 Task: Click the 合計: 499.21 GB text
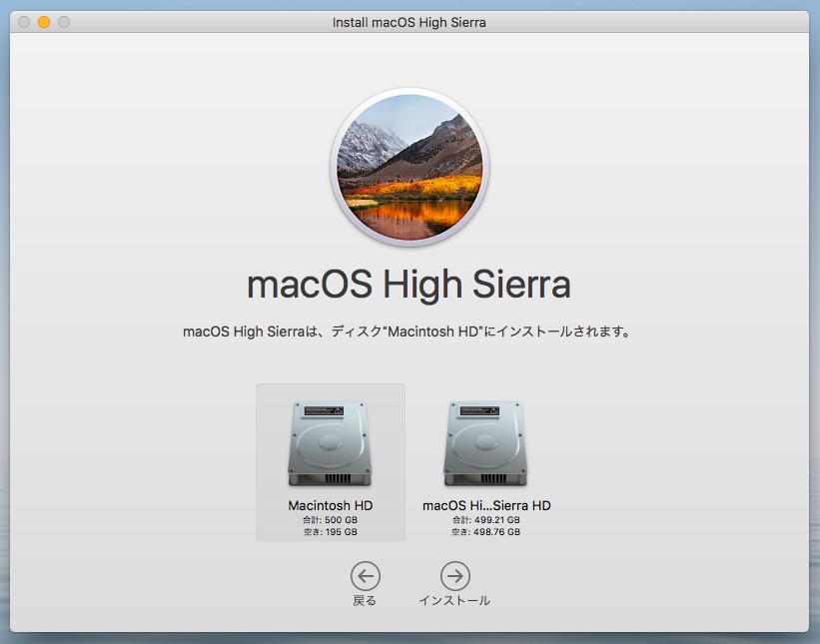point(485,520)
